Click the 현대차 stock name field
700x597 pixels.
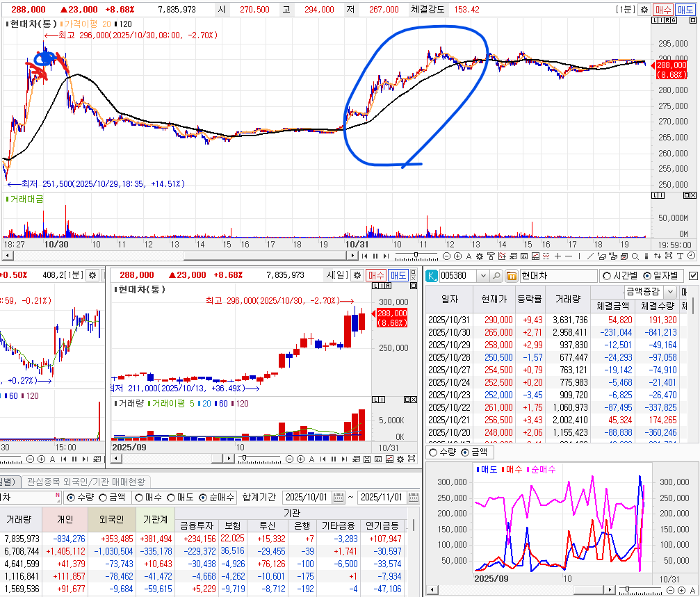click(x=558, y=276)
